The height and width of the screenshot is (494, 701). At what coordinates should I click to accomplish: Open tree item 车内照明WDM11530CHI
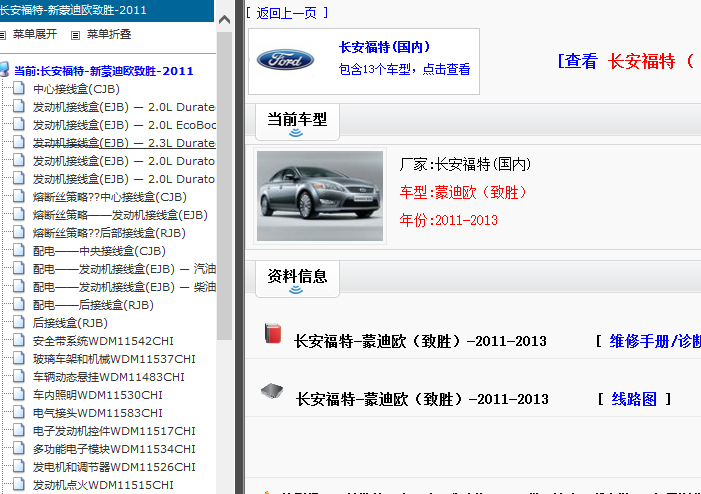tap(97, 395)
